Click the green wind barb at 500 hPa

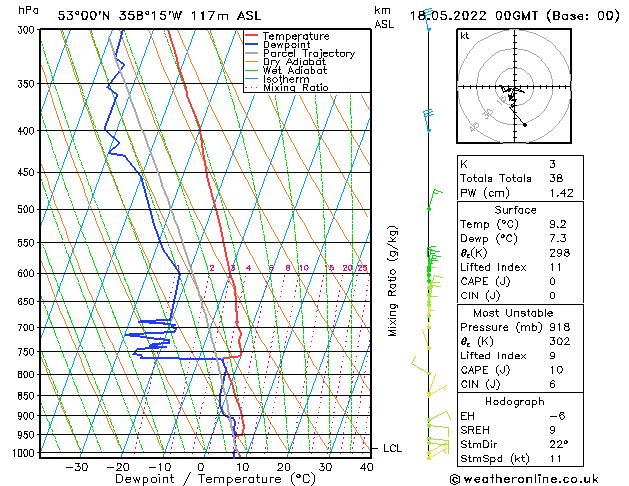435,199
